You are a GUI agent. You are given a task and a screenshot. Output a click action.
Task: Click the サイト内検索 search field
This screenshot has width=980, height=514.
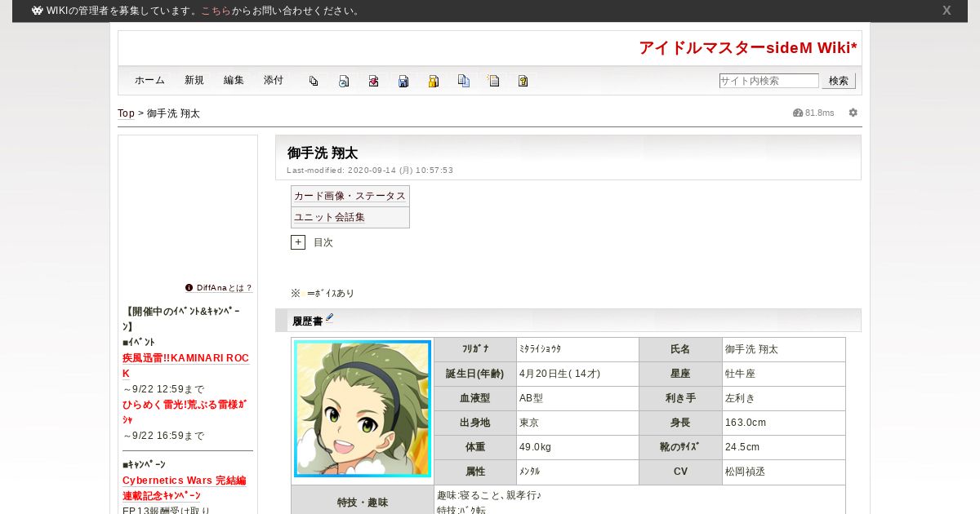tap(768, 81)
